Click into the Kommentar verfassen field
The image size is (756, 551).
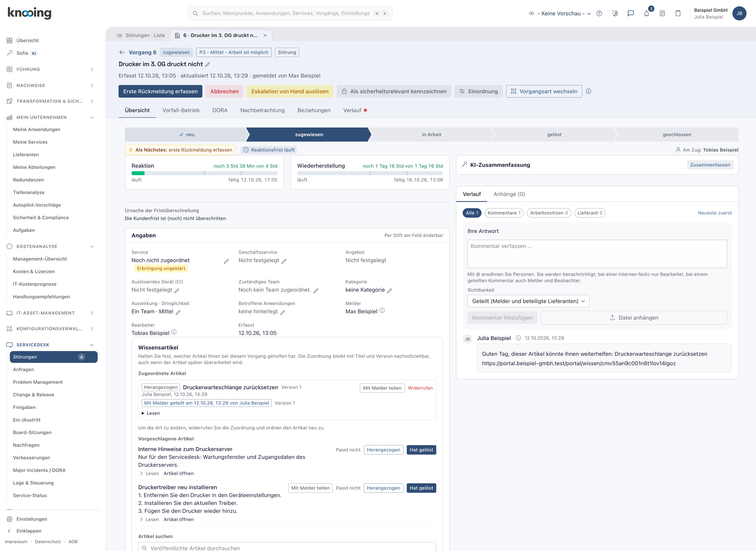pyautogui.click(x=597, y=254)
